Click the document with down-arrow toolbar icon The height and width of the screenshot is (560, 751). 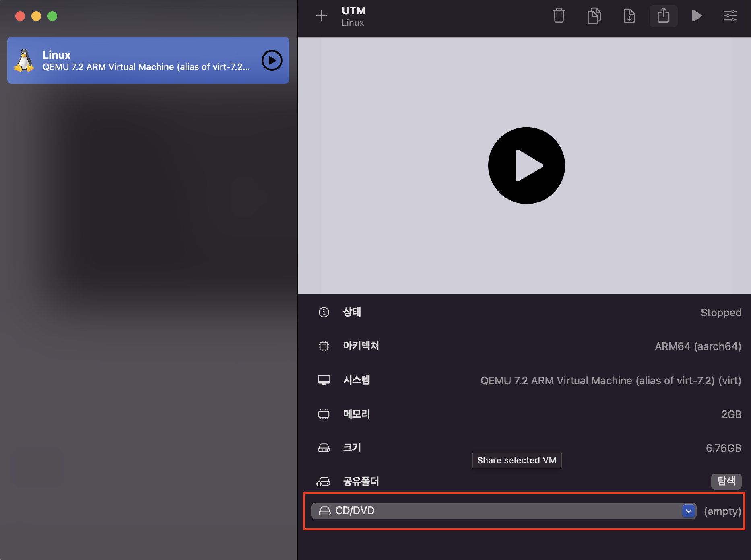pos(629,16)
